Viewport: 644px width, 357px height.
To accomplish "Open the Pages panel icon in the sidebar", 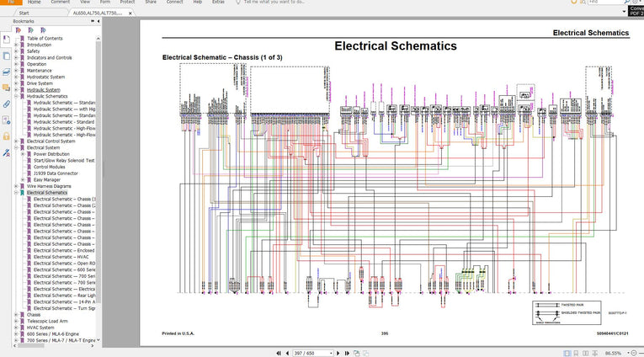I will (6, 56).
